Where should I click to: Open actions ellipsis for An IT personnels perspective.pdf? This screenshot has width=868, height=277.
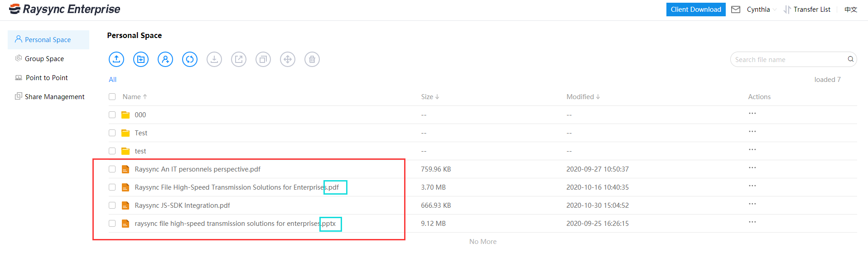pos(752,167)
